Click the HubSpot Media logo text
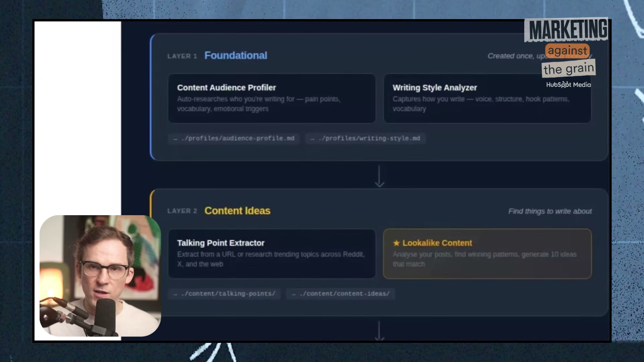This screenshot has height=362, width=644. point(569,85)
